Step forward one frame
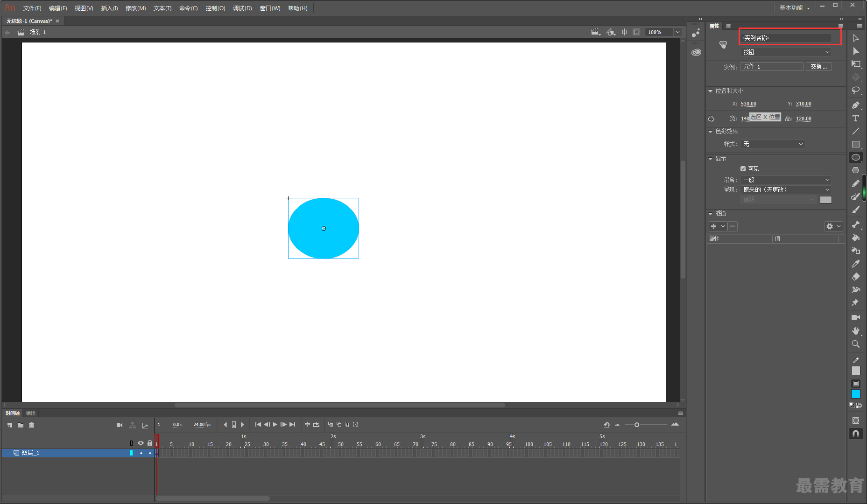This screenshot has height=504, width=867. coord(283,425)
